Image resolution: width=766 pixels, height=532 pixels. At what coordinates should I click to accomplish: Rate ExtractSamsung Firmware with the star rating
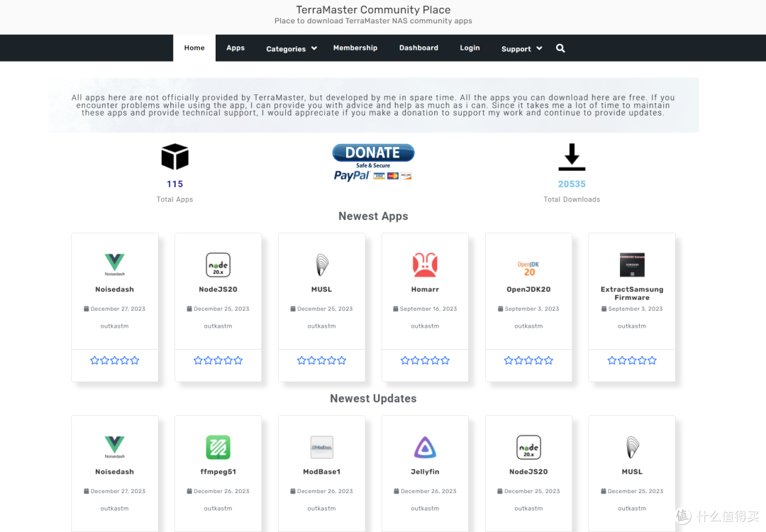point(632,360)
